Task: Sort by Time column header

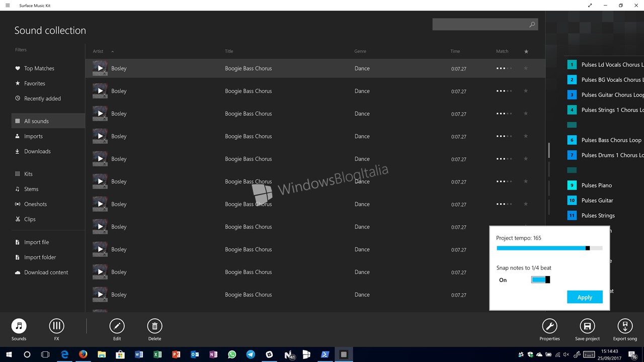Action: (455, 51)
